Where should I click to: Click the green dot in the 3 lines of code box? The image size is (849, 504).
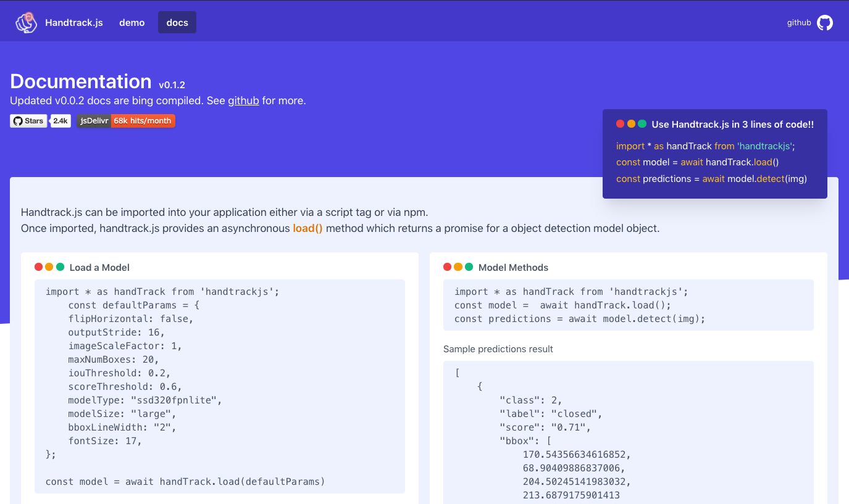642,124
